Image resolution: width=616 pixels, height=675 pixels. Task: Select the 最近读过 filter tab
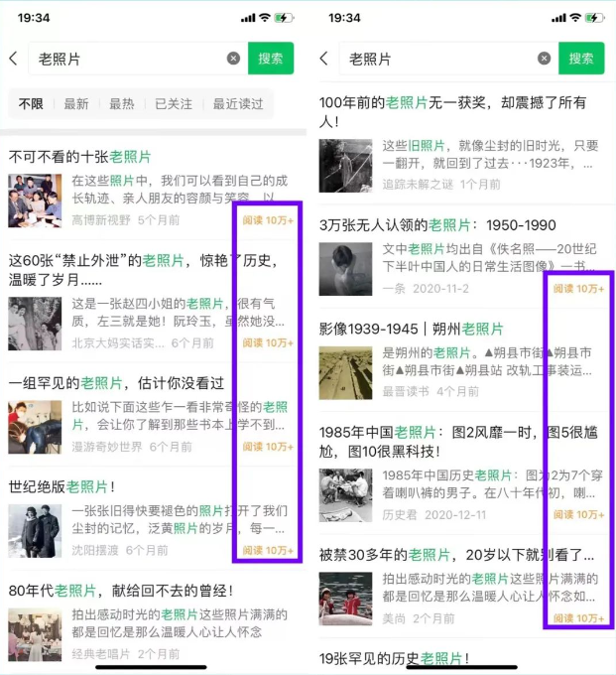[x=238, y=104]
